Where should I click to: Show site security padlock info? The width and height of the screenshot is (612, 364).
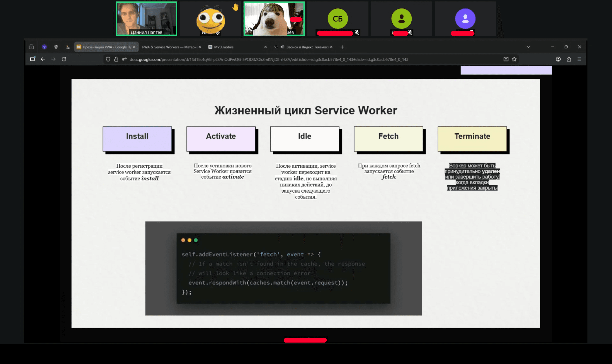(116, 59)
